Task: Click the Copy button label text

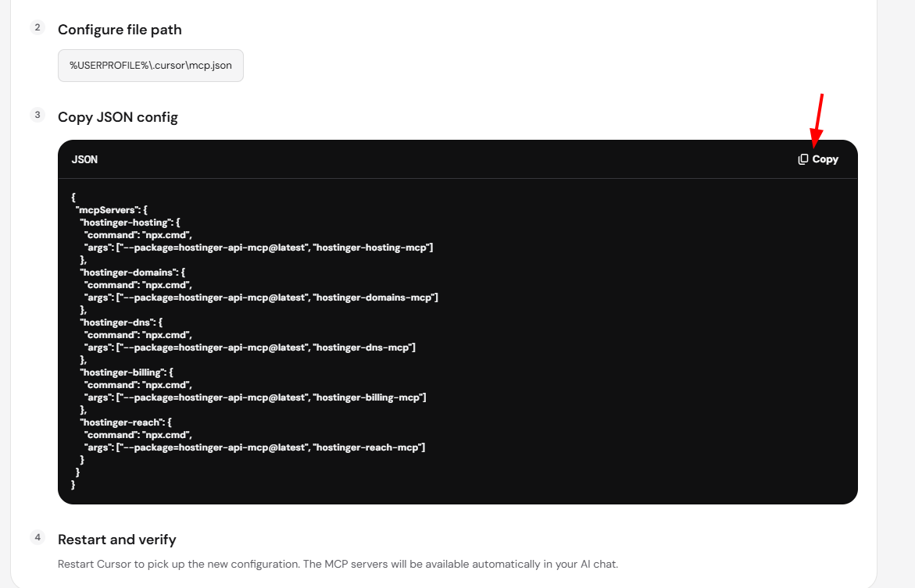Action: coord(825,159)
